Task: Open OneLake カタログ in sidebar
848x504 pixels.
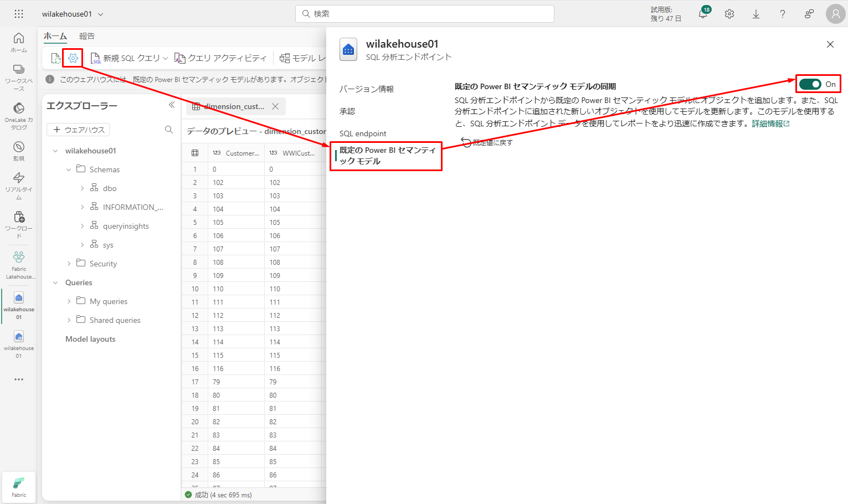Action: coord(19,116)
